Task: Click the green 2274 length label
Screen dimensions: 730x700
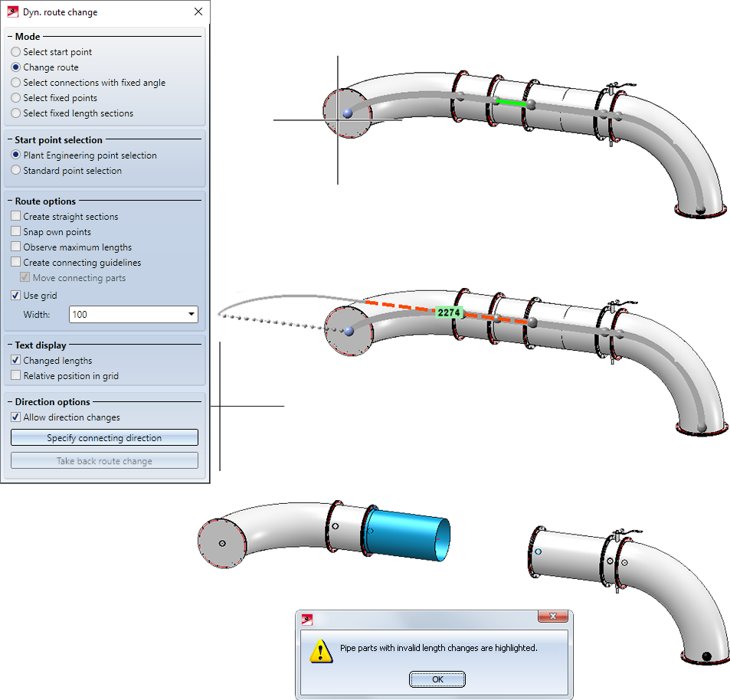Action: [449, 312]
